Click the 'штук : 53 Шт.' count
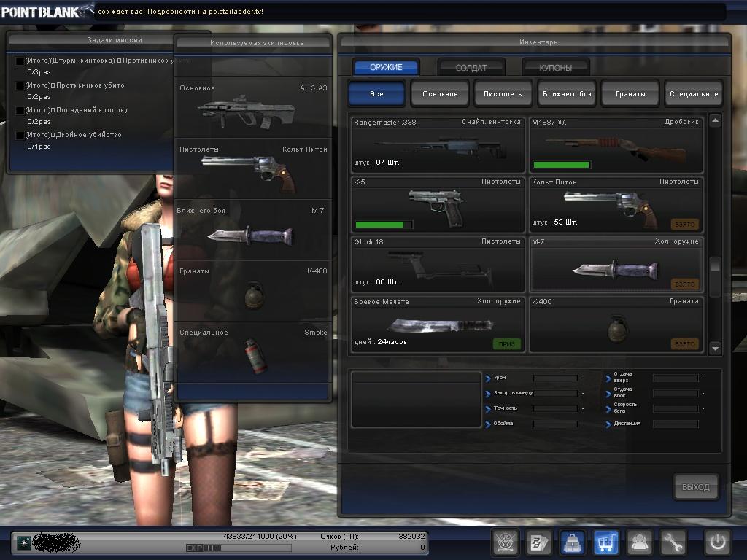747x560 pixels. click(554, 222)
